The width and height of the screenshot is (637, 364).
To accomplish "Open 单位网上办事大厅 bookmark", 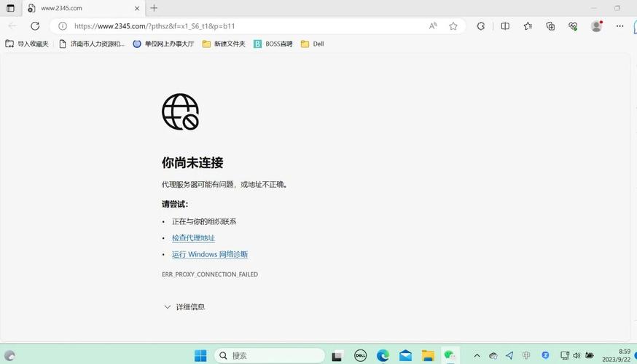I will [x=163, y=44].
